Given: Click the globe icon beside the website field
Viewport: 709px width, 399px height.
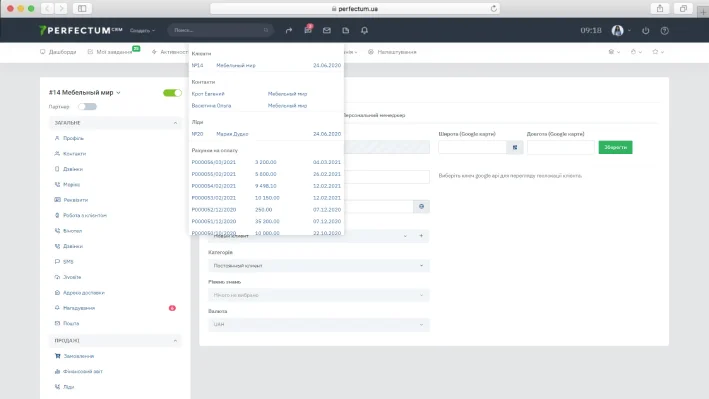Looking at the screenshot, I should 421,206.
